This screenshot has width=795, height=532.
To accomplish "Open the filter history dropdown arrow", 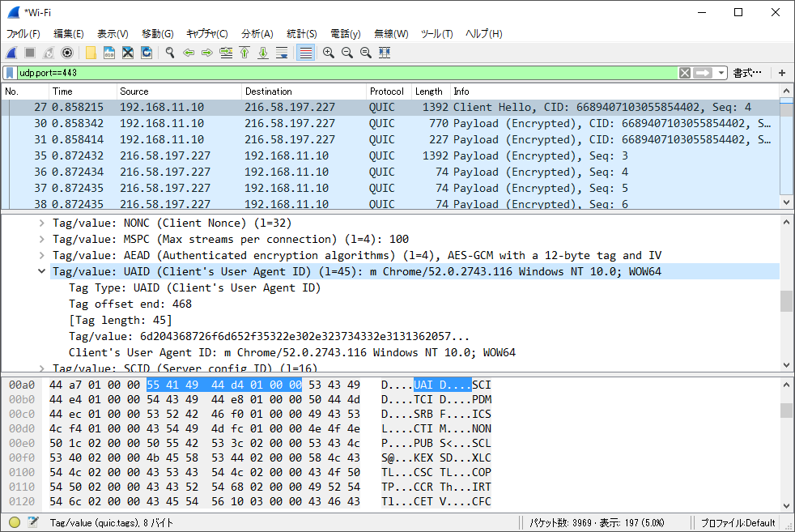I will 721,73.
